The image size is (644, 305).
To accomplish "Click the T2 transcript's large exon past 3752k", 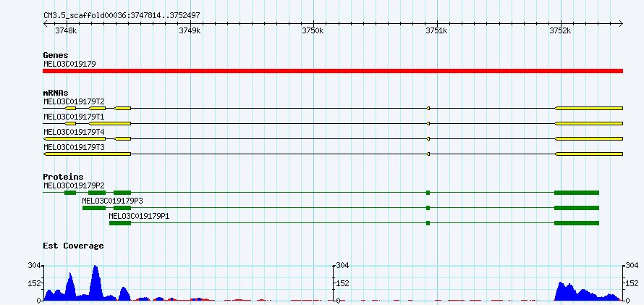I will click(x=589, y=108).
